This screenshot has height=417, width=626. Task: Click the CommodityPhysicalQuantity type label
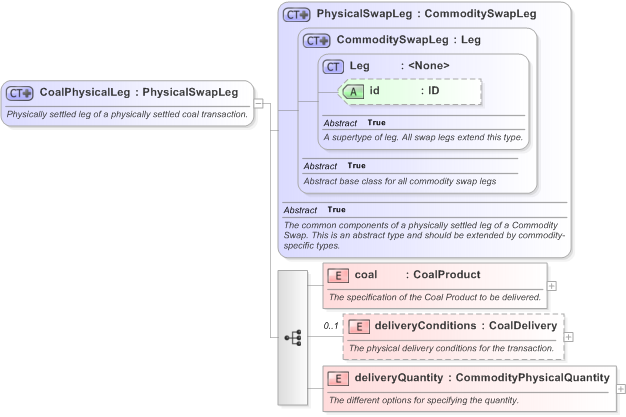533,377
